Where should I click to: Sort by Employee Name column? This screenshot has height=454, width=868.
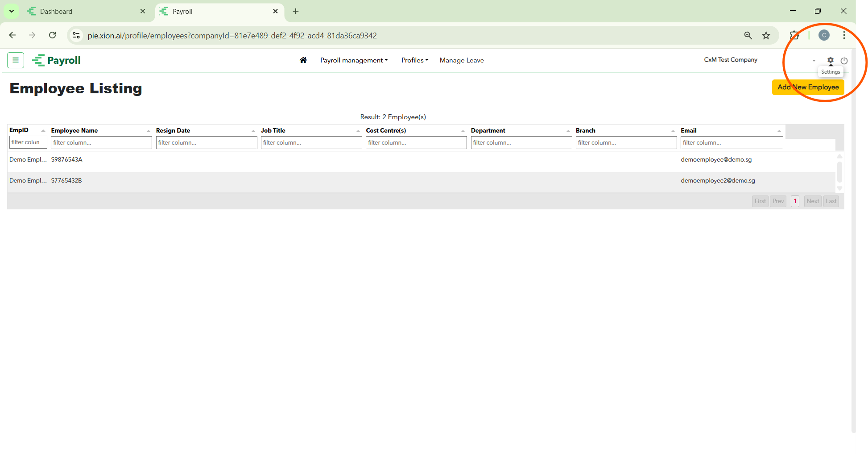[x=74, y=130]
